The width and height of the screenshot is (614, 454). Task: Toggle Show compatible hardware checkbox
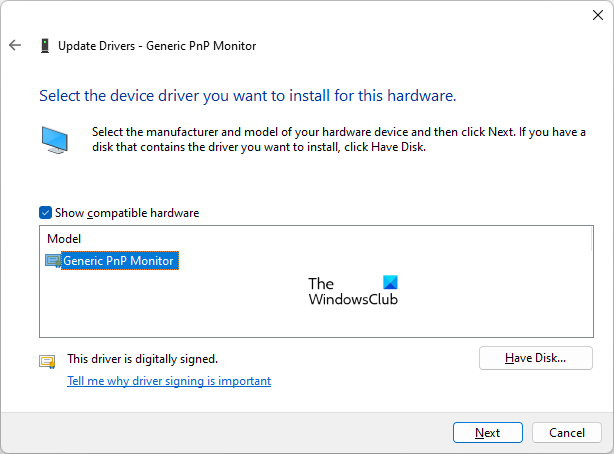tap(45, 213)
